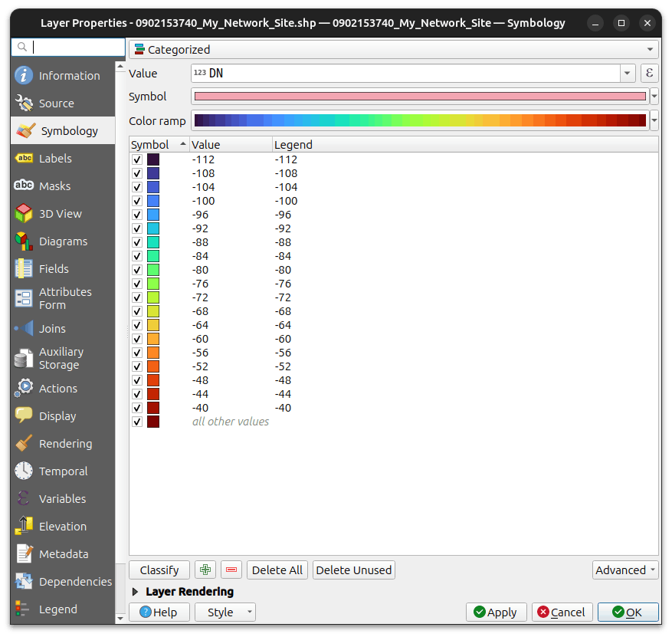
Task: Open the Categorized renderer dropdown
Action: tap(393, 50)
